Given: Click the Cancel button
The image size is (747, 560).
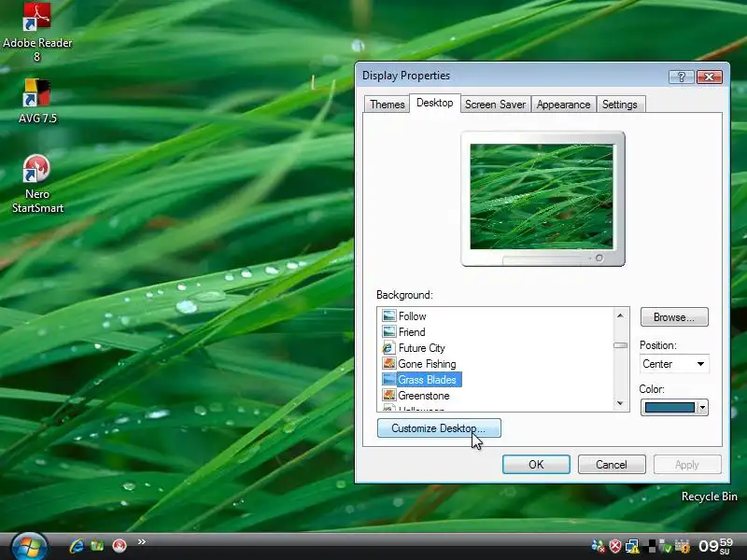Looking at the screenshot, I should (x=612, y=464).
